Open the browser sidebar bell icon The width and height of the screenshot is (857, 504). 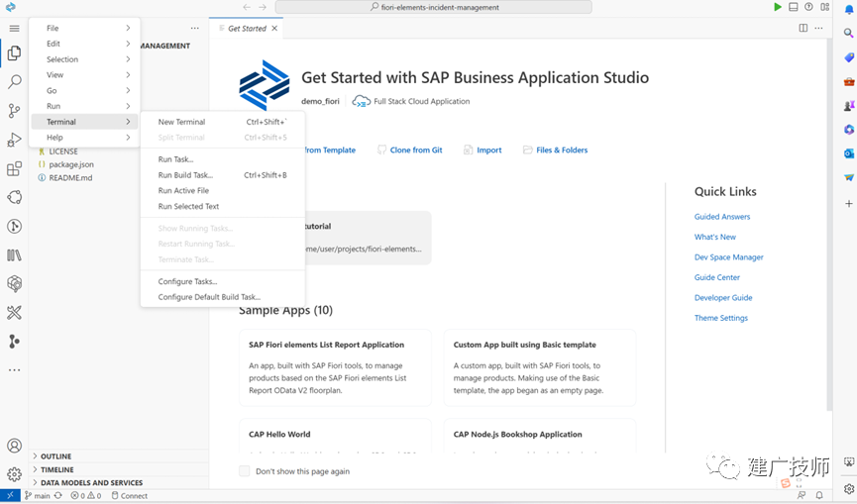tap(849, 9)
